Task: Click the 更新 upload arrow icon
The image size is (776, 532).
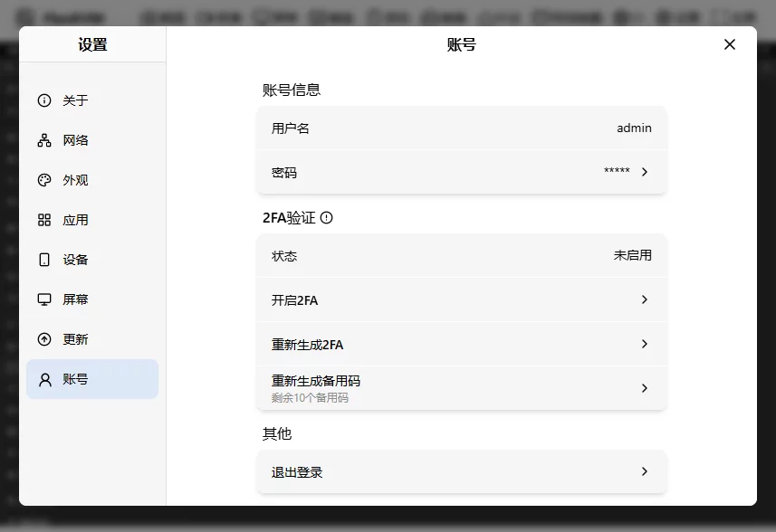Action: tap(44, 339)
